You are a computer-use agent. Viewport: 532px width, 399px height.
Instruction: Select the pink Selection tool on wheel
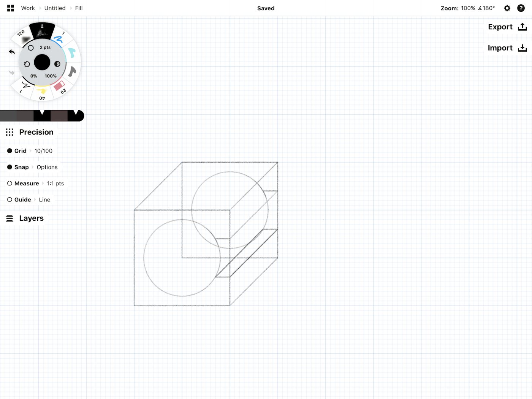tap(59, 85)
